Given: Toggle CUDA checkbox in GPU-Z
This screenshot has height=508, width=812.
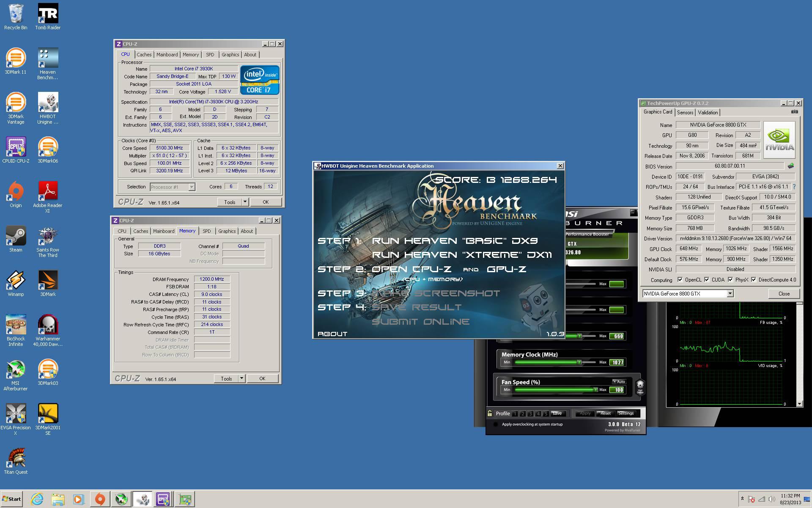Looking at the screenshot, I should [x=706, y=279].
